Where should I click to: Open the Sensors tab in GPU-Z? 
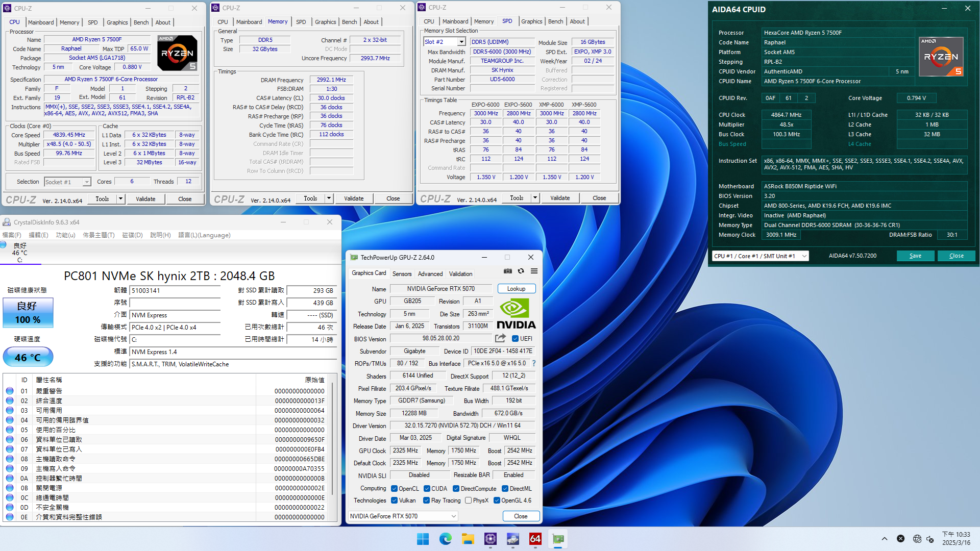tap(402, 274)
